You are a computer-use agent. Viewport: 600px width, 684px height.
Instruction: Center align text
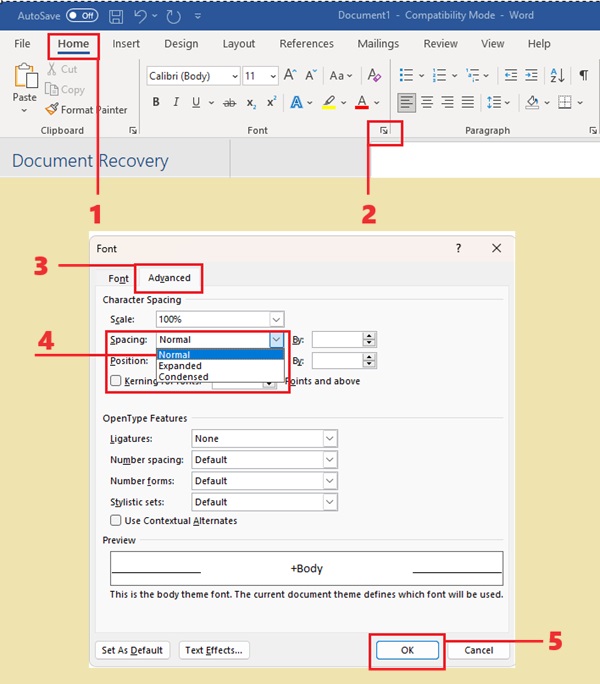coord(427,103)
